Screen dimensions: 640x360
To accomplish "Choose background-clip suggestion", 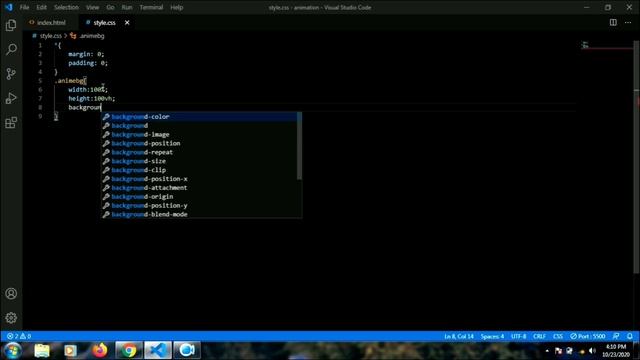I will pyautogui.click(x=199, y=170).
